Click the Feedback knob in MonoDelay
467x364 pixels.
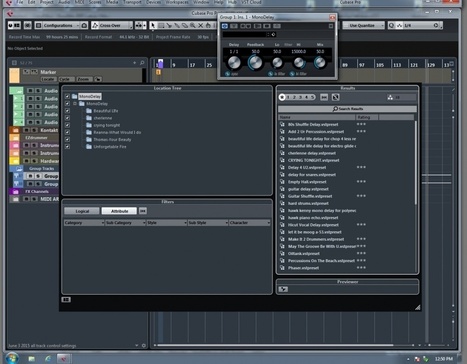click(x=255, y=62)
